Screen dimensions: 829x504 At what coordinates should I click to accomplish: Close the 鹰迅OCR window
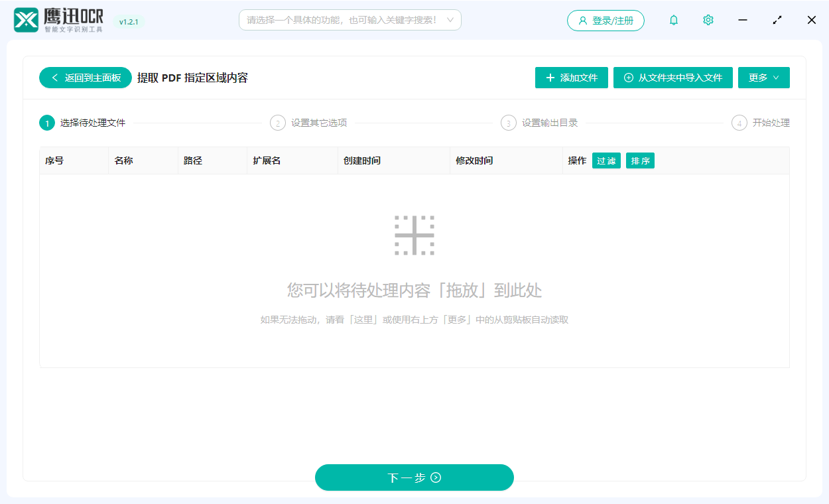[x=812, y=21]
